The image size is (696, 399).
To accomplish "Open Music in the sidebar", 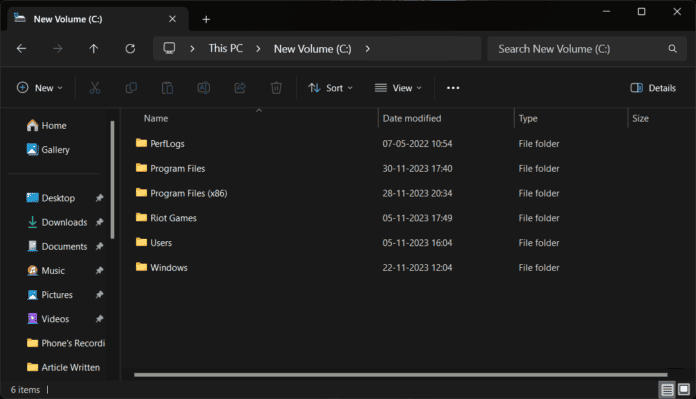I will coord(46,270).
